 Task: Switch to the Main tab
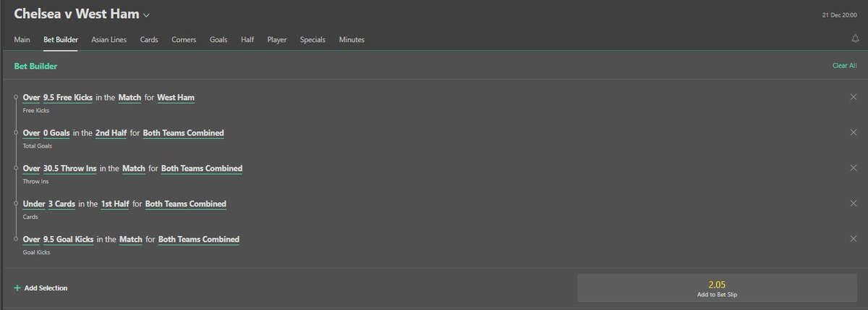(22, 40)
